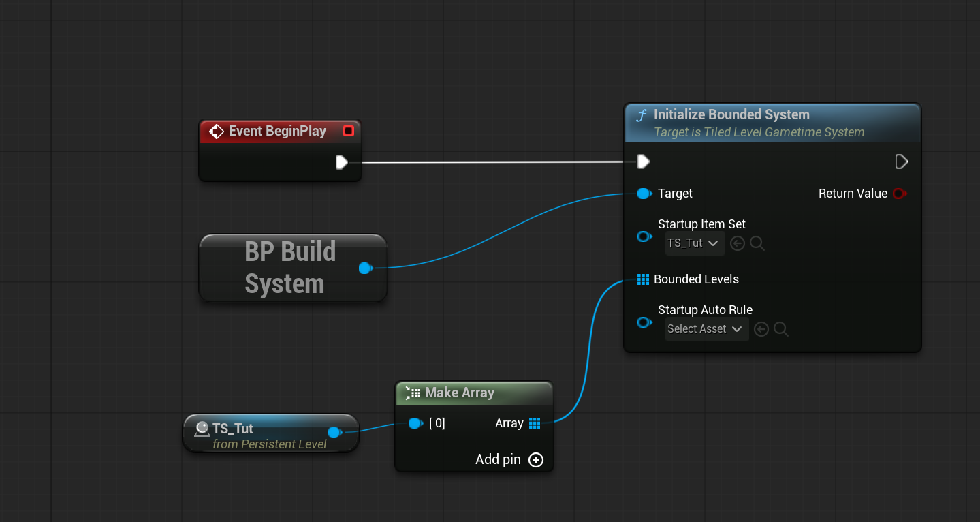Screen dimensions: 980x522
Task: Use selected asset for Startup Auto Rule
Action: (761, 329)
